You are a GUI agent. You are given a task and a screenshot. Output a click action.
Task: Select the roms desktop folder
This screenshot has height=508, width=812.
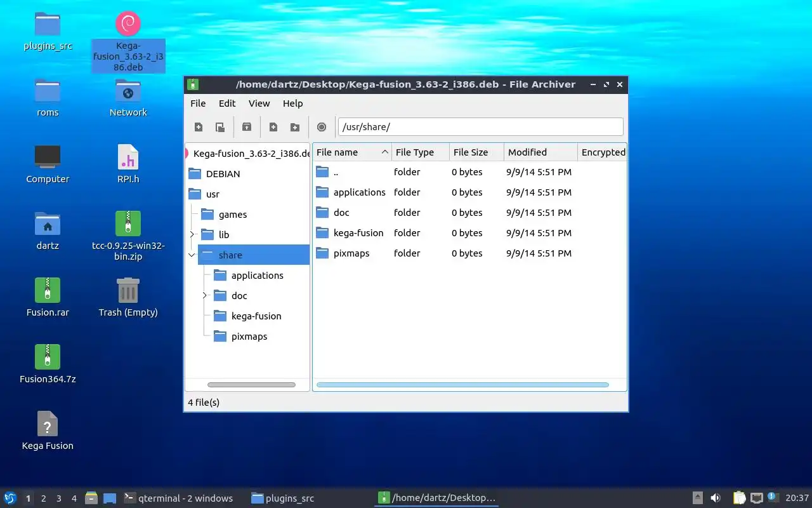(x=48, y=97)
